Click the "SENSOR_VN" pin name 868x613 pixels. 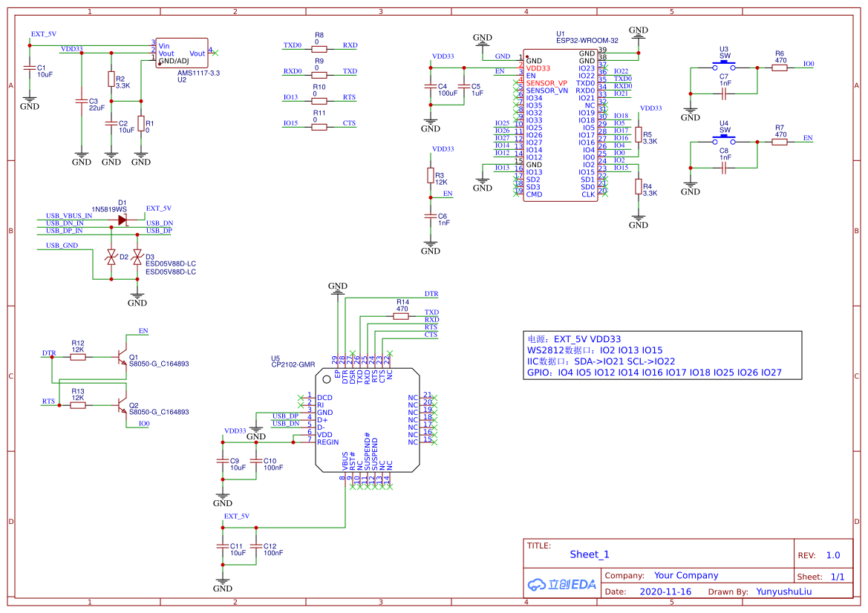(547, 91)
